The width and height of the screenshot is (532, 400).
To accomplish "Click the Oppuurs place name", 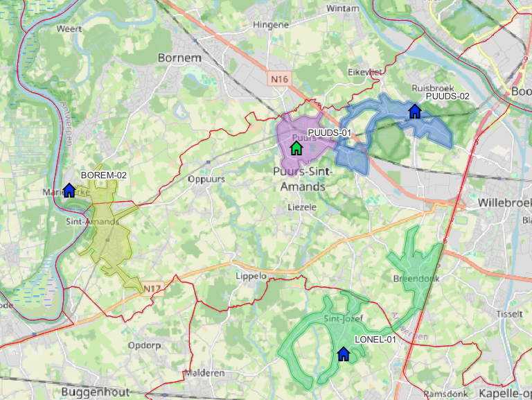I will [206, 180].
